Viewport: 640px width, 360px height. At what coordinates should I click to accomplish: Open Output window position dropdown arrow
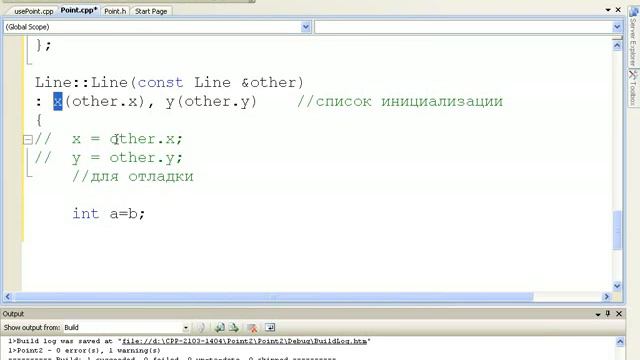pos(598,314)
